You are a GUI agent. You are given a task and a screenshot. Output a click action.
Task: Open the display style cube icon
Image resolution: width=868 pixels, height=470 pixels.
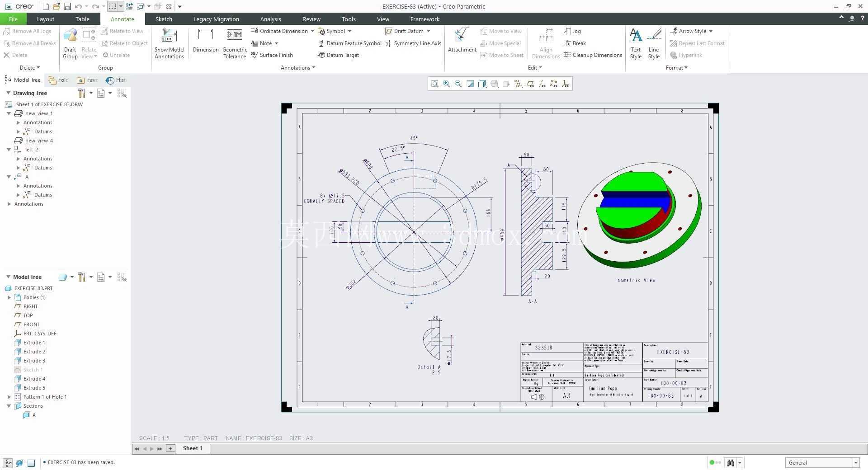(482, 84)
